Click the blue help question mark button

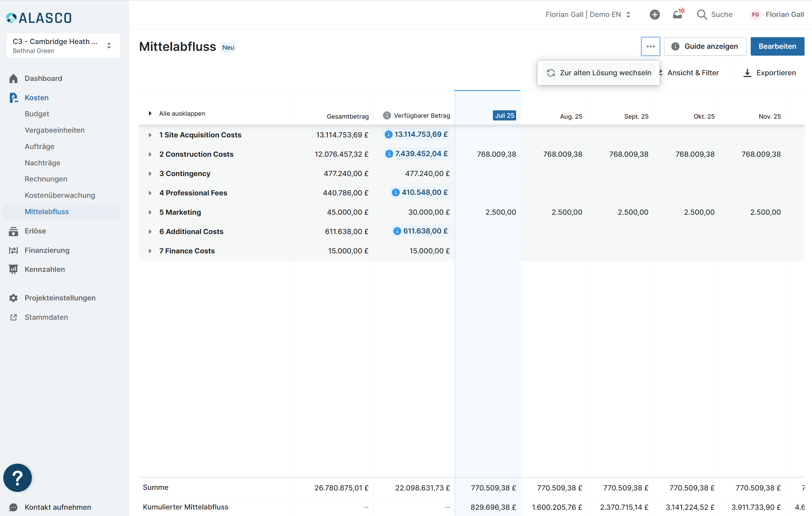(18, 477)
